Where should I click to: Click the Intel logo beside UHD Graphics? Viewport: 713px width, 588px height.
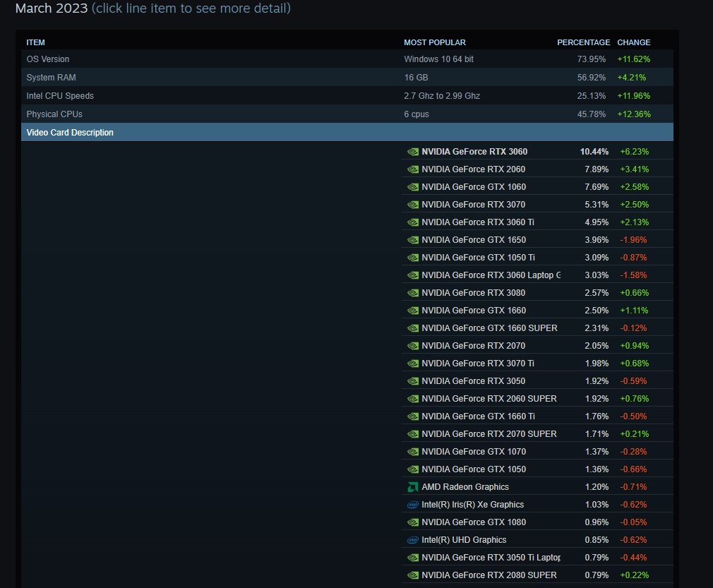coord(413,540)
